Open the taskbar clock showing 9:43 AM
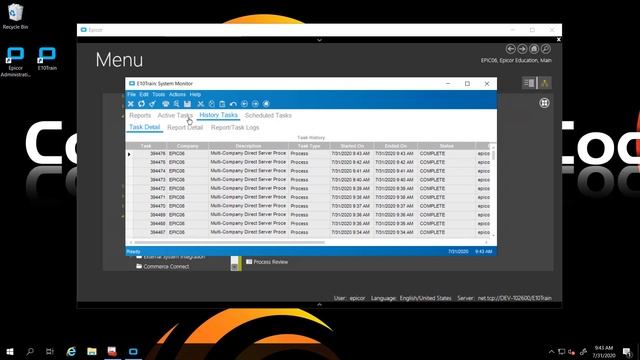This screenshot has width=640, height=360. click(604, 352)
